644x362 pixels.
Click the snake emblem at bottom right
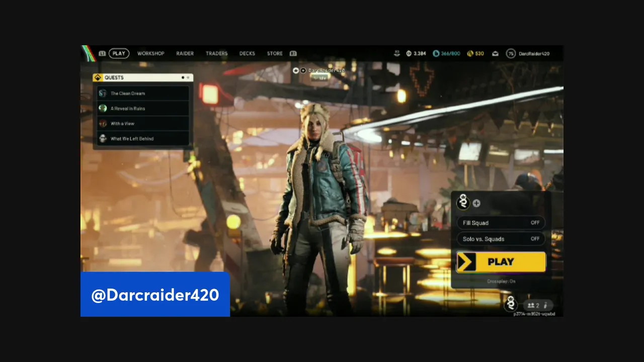511,304
